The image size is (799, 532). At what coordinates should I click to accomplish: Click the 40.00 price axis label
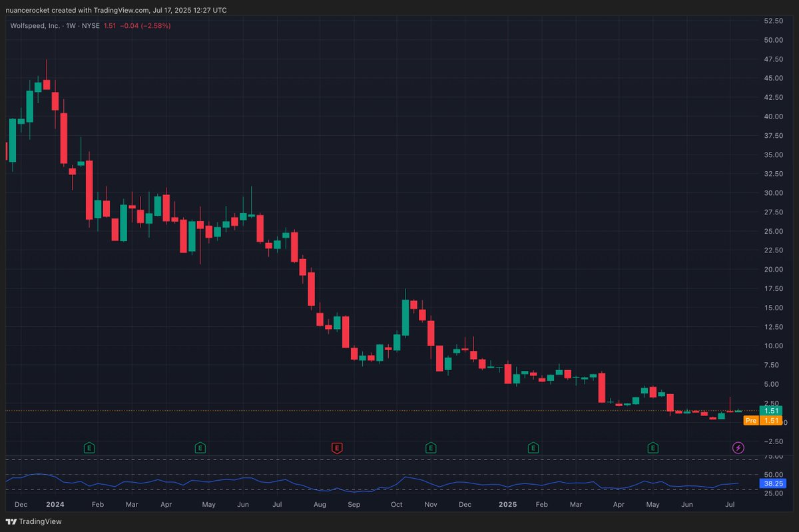(774, 117)
